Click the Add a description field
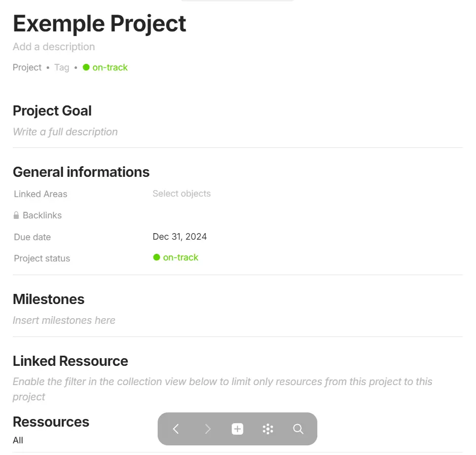 [54, 47]
